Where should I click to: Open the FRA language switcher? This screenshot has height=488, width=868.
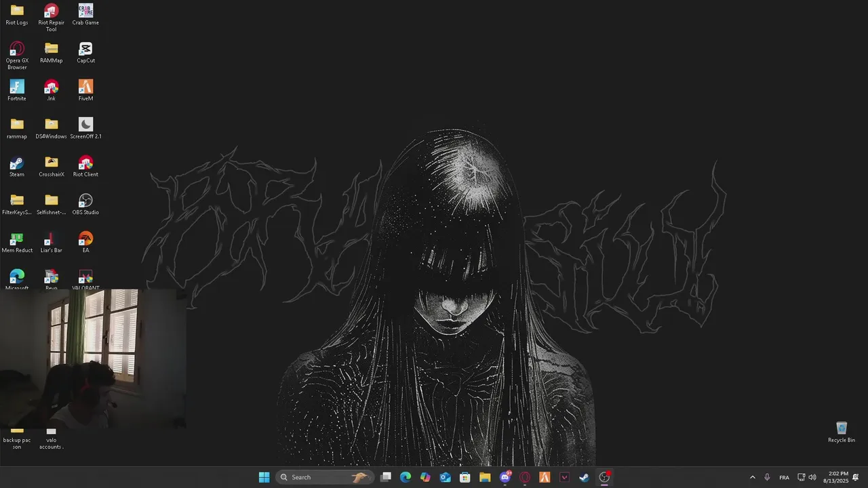point(784,477)
